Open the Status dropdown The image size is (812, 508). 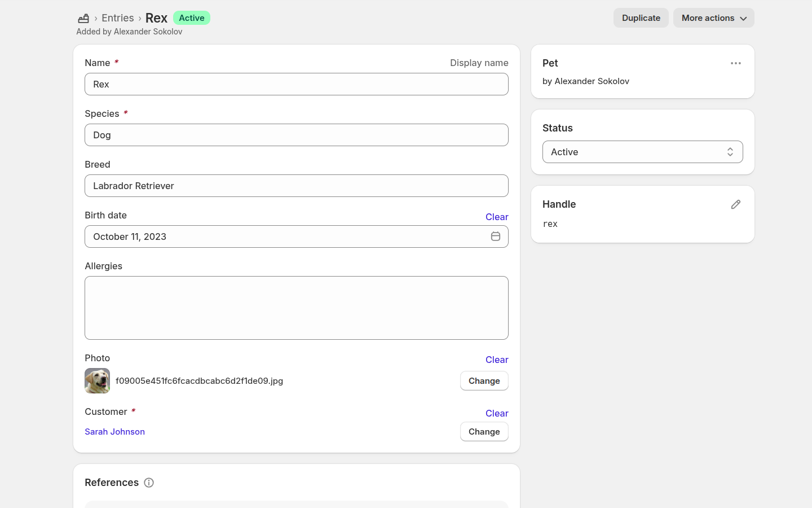tap(643, 152)
